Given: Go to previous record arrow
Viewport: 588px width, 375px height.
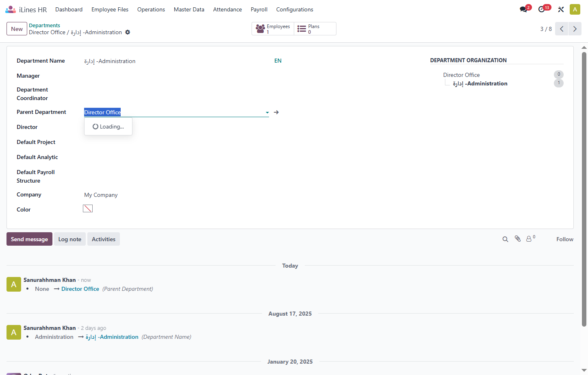Looking at the screenshot, I should tap(562, 29).
